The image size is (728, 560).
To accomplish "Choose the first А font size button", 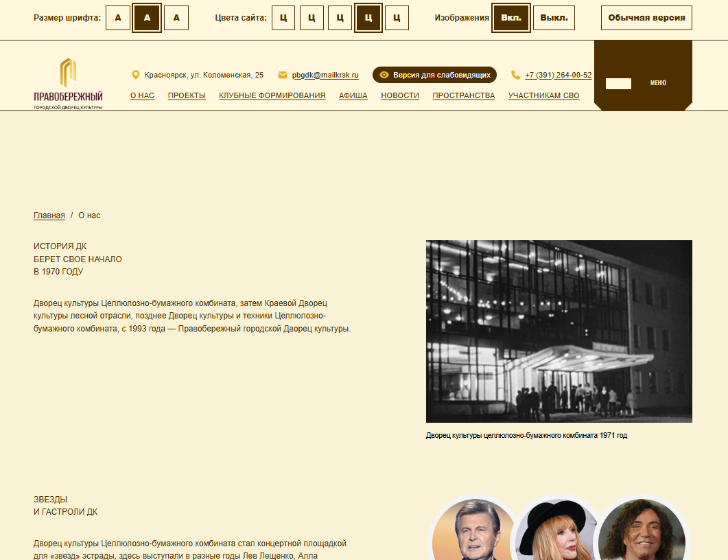I will 118,18.
